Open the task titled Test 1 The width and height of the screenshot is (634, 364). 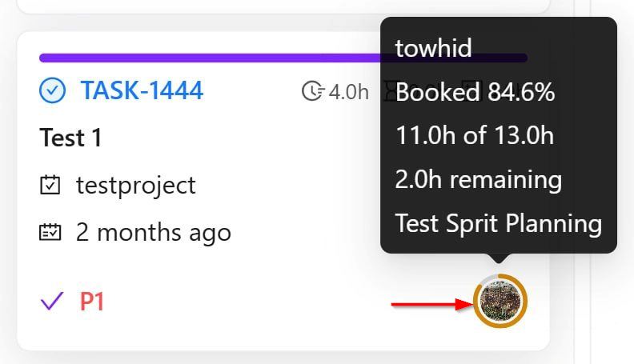tap(70, 138)
